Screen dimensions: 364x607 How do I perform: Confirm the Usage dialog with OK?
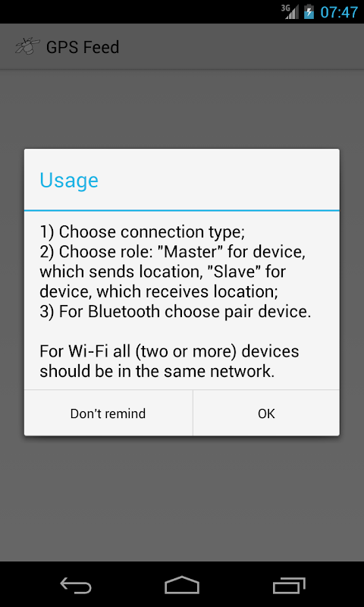266,413
